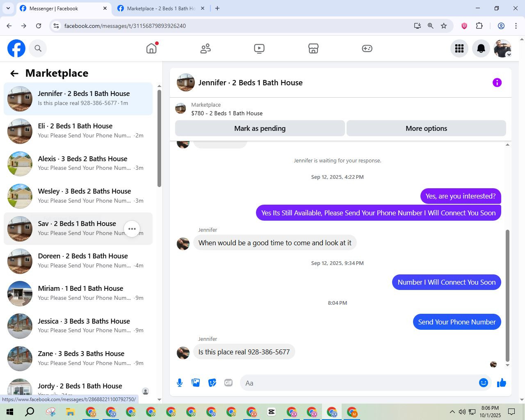Click the address bar URL
Image resolution: width=525 pixels, height=420 pixels.
click(125, 26)
